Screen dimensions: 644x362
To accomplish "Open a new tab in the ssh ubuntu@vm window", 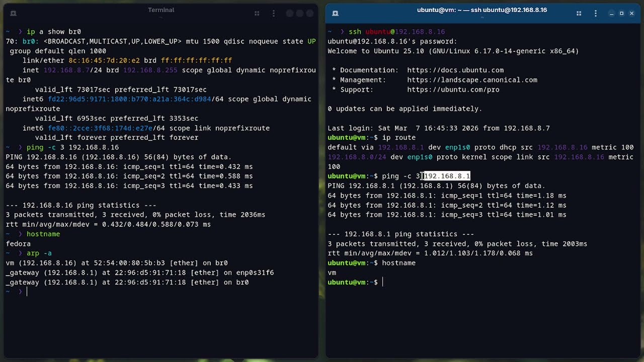I will [336, 14].
